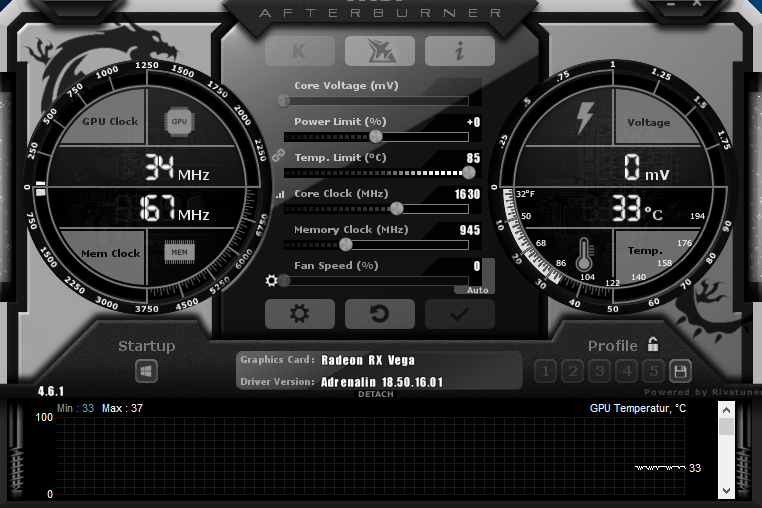Click the GPU Temperatur graph label

tap(638, 408)
